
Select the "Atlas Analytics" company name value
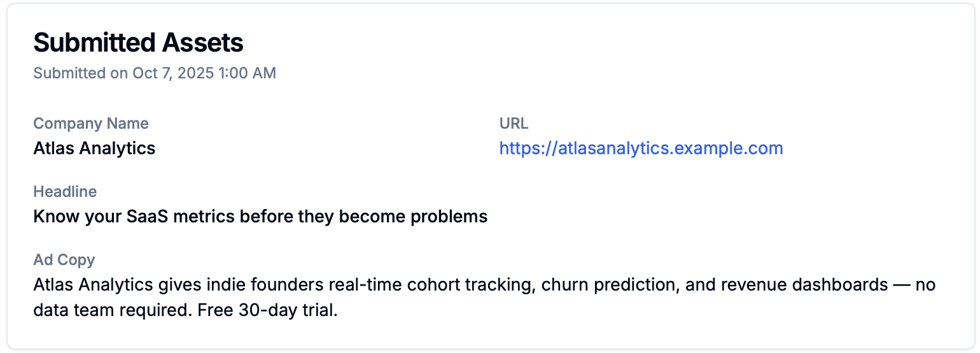point(94,148)
